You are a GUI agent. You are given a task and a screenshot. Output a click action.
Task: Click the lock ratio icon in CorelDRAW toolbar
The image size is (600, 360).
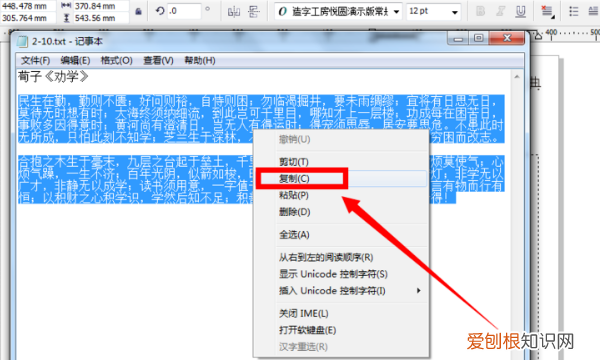click(x=139, y=11)
